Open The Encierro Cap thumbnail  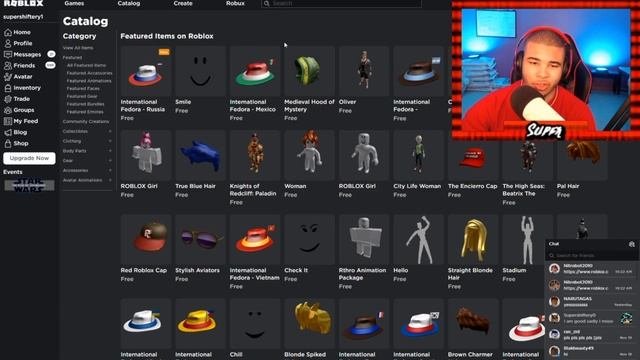tap(473, 160)
